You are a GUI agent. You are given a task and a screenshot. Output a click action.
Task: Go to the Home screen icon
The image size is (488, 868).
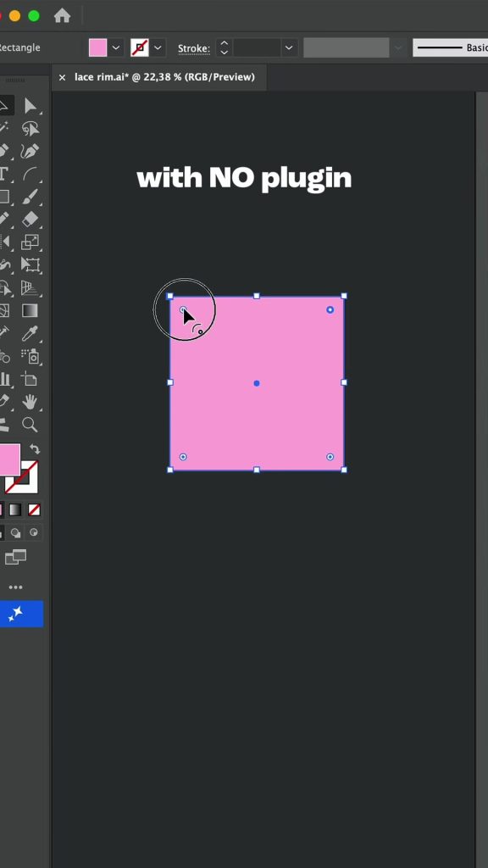62,15
